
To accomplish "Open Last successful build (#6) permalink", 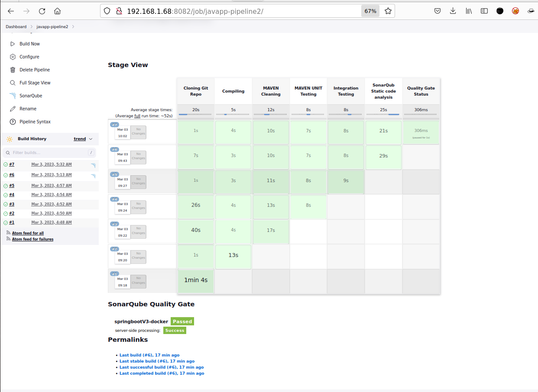I will click(x=162, y=367).
